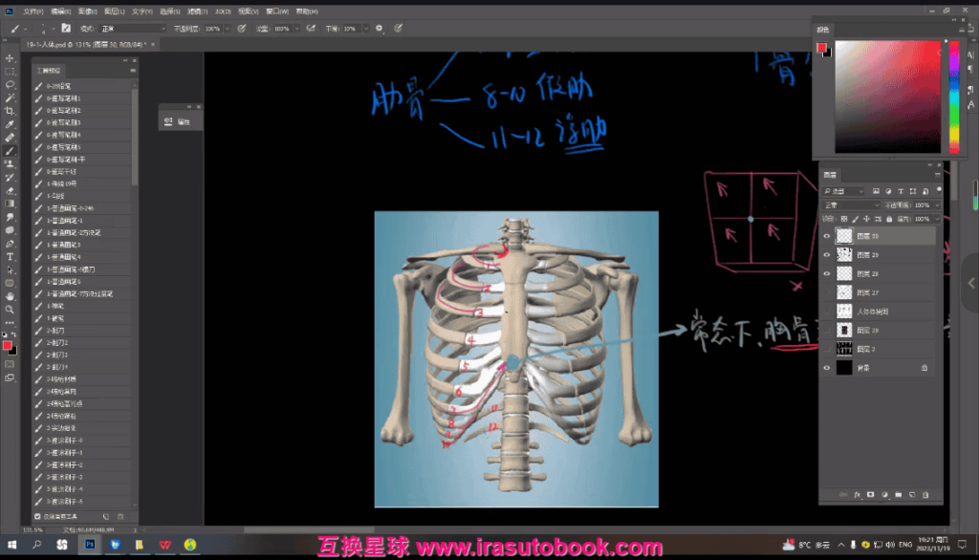Expand the layer opacity 100% dropdown
The width and height of the screenshot is (979, 560).
[936, 205]
